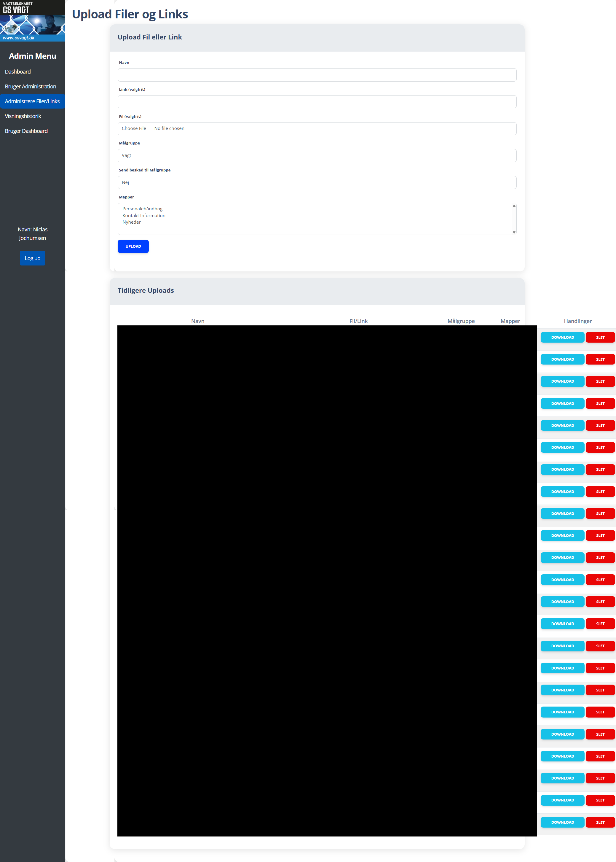Open Visningshistorik page

[23, 116]
